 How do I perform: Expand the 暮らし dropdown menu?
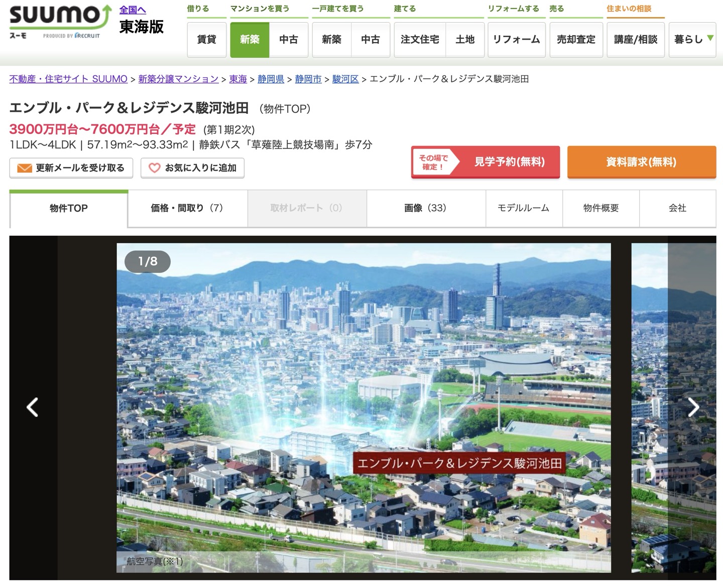[692, 39]
